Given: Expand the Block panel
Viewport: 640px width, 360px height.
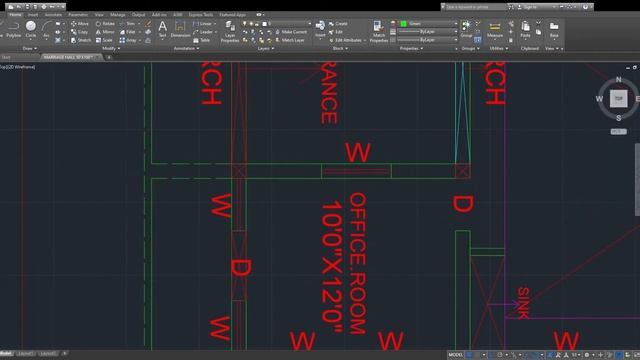Looking at the screenshot, I should point(340,49).
